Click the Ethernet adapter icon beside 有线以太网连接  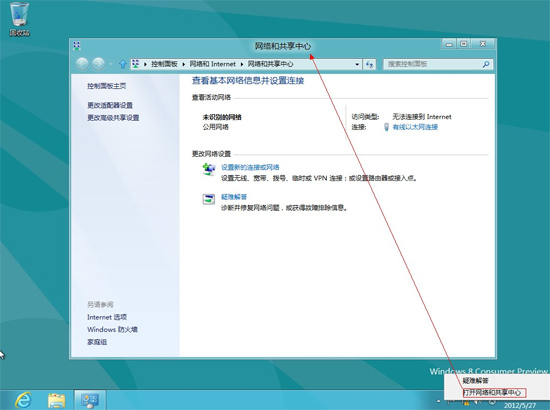pos(386,127)
